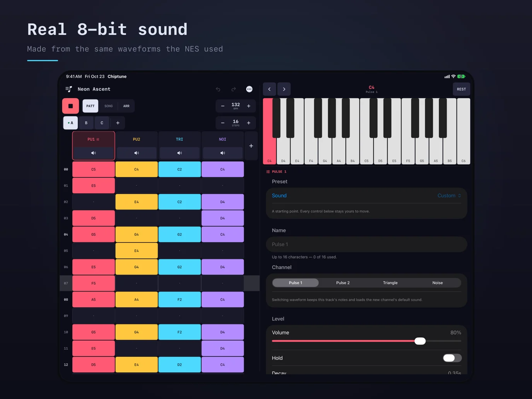Click the Name field showing Pulse 1
Viewport: 532px width, 399px height.
[x=367, y=244]
